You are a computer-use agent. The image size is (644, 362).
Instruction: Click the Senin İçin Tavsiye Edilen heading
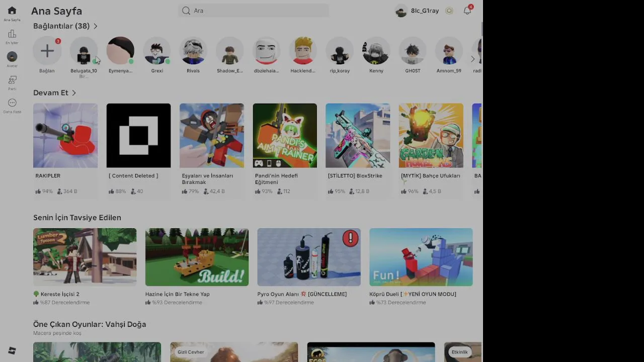pos(77,218)
